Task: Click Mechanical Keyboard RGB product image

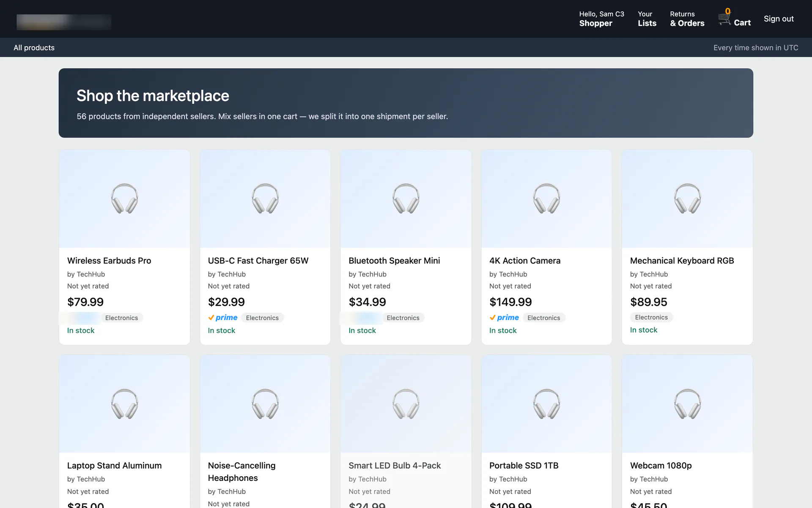Action: pyautogui.click(x=687, y=199)
